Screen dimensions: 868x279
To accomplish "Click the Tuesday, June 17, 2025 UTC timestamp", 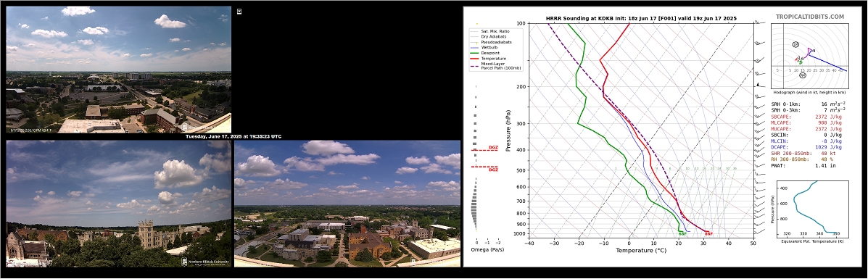I will point(233,136).
